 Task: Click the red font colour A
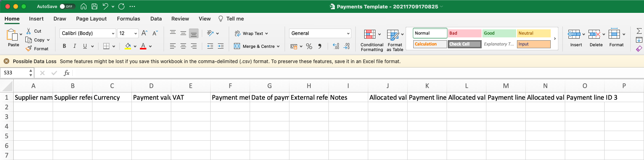[143, 46]
